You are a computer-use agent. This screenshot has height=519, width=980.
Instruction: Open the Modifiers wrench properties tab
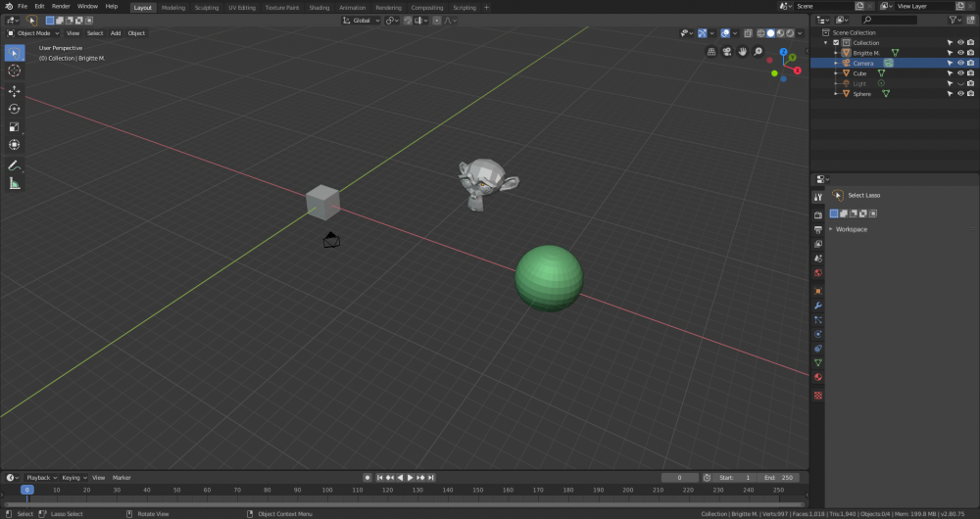[818, 306]
